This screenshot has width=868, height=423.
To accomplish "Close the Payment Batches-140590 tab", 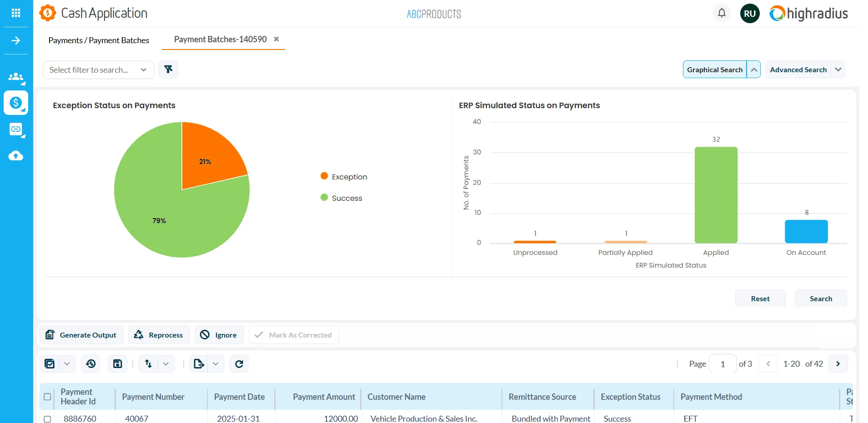I will coord(276,39).
